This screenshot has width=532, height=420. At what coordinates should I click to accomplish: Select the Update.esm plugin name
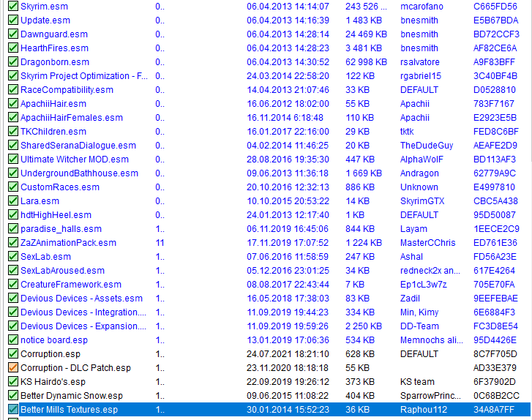tap(45, 20)
